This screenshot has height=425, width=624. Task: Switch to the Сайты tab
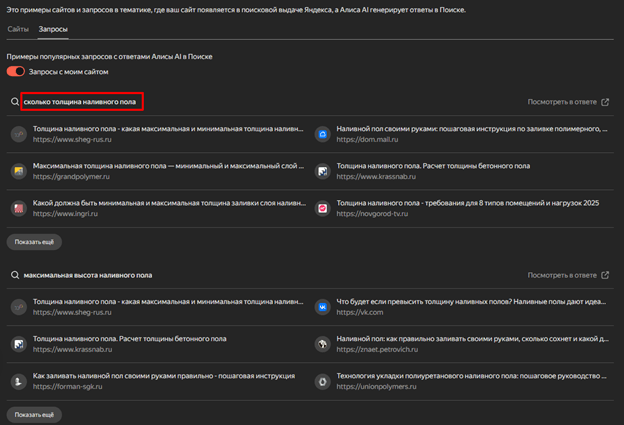click(18, 29)
